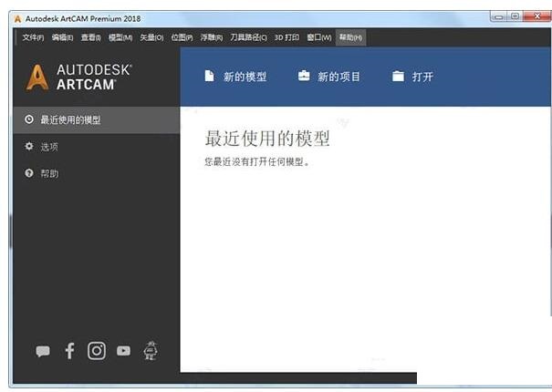This screenshot has width=552, height=392.
Task: Open the 3D 打印 menu
Action: 286,37
